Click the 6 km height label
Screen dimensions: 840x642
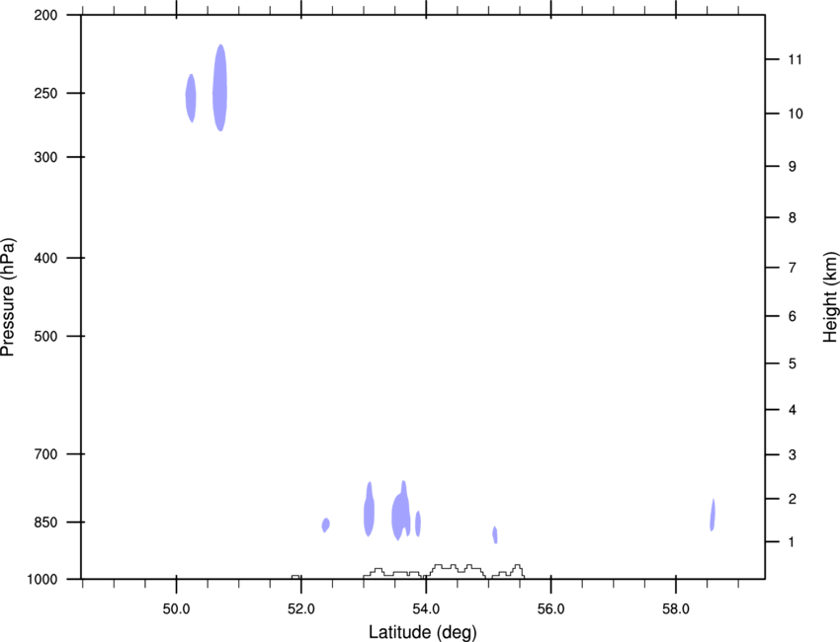pos(793,316)
